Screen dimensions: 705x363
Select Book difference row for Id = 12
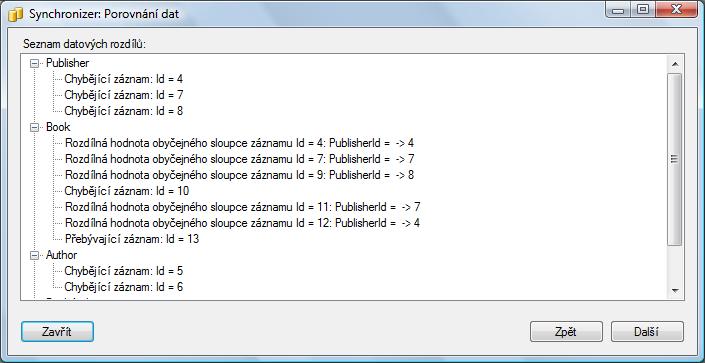click(243, 223)
